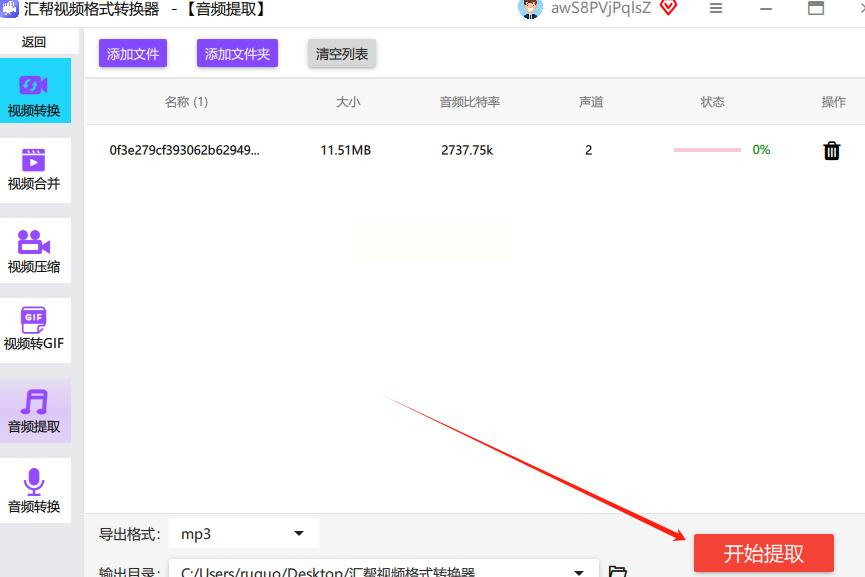Click the 音频比特率 column header
This screenshot has height=577, width=865.
tap(470, 102)
